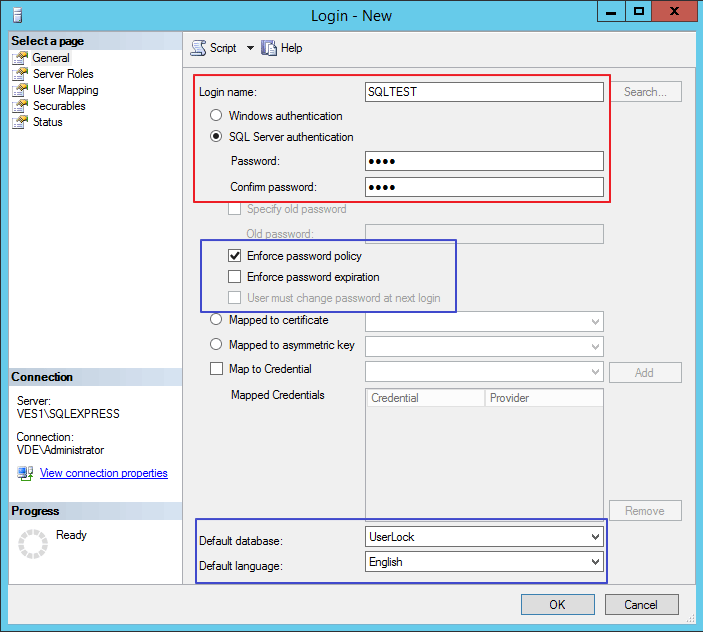Image resolution: width=703 pixels, height=632 pixels.
Task: Click the window system icon in title bar
Action: [x=17, y=16]
